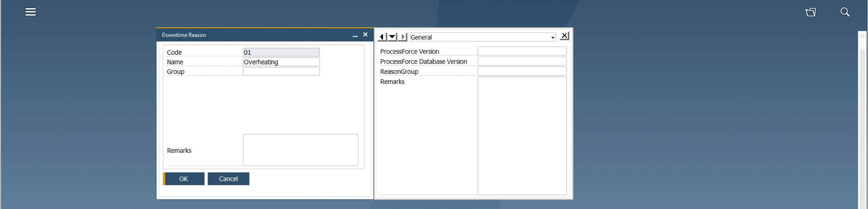Select the Code field with 01
Image resolution: width=868 pixels, height=209 pixels.
(281, 52)
